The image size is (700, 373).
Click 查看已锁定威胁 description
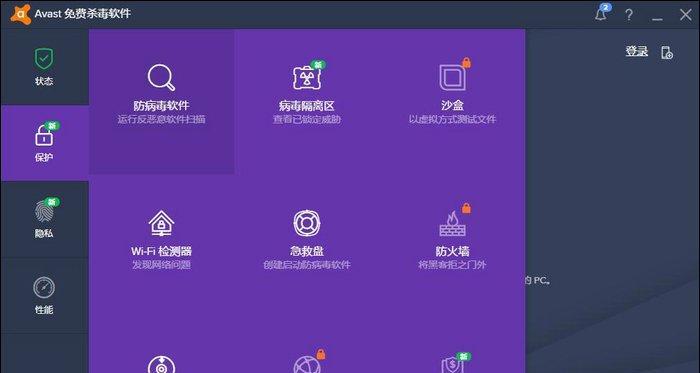coord(307,120)
